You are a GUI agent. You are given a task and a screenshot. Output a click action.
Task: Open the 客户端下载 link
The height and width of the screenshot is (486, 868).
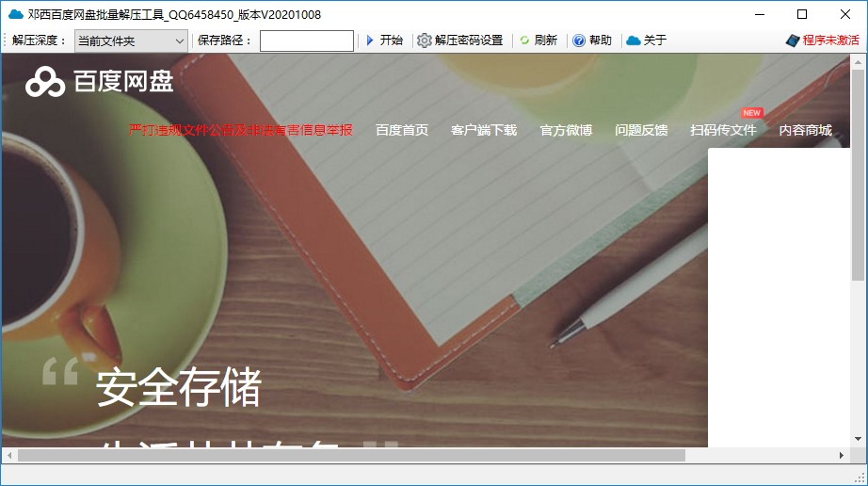point(484,130)
